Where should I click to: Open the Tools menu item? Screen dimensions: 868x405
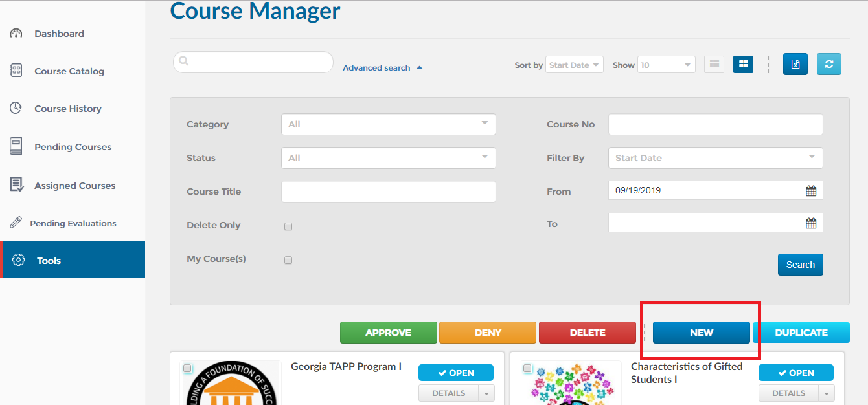click(x=73, y=259)
